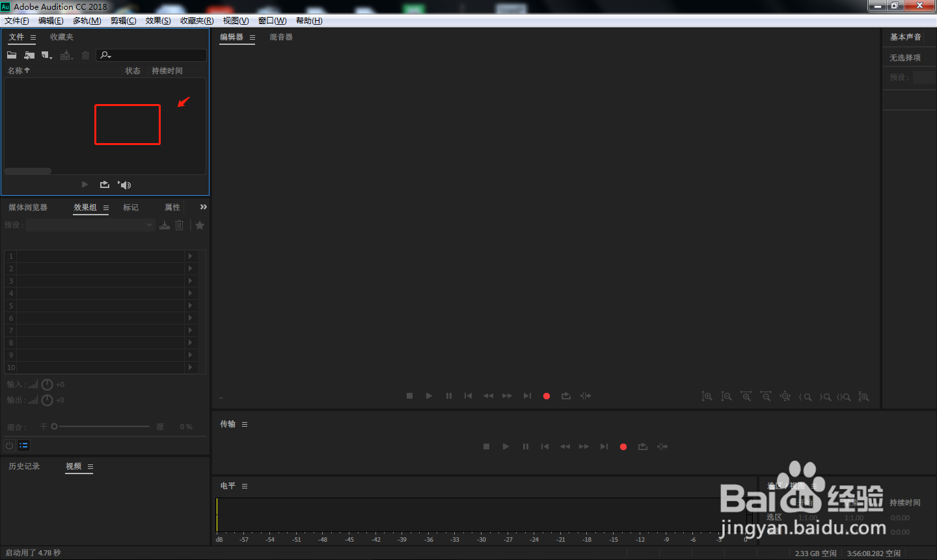Click the skip selection icon in the editor transport
The height and width of the screenshot is (560, 937).
[x=586, y=396]
